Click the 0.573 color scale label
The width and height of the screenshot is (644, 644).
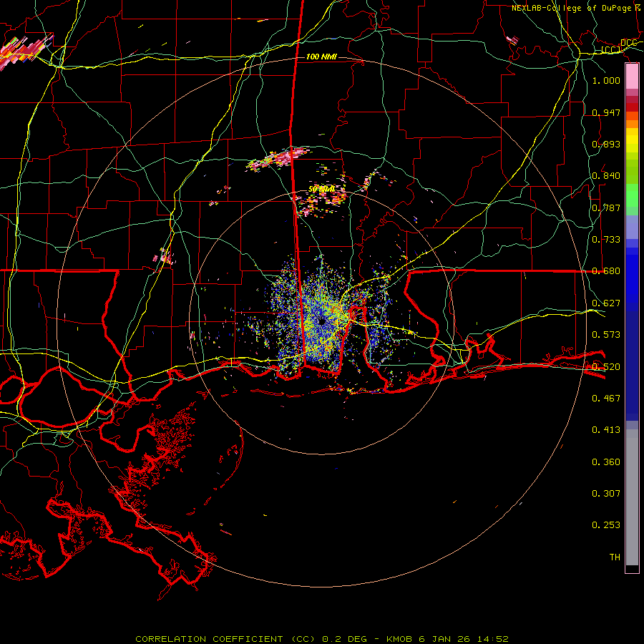coord(606,335)
